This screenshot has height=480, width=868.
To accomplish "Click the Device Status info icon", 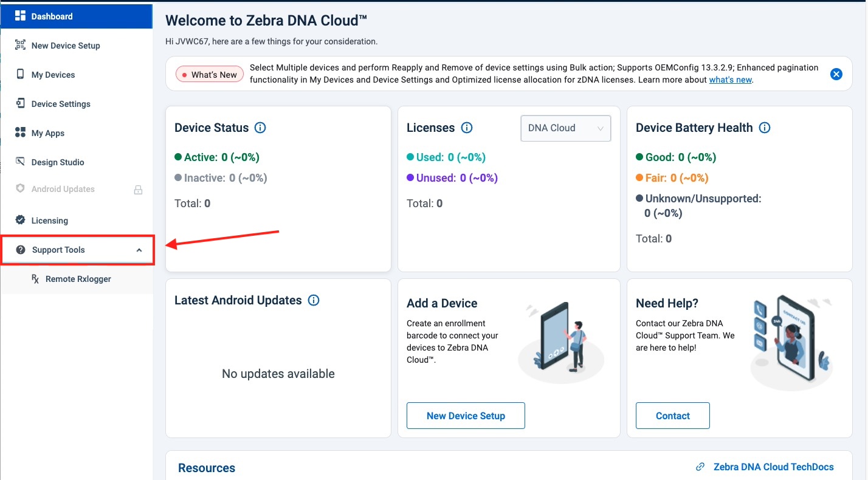I will [260, 128].
